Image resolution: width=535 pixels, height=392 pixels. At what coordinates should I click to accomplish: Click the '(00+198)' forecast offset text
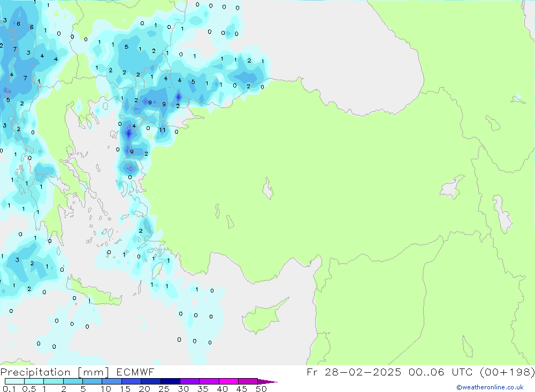point(507,372)
